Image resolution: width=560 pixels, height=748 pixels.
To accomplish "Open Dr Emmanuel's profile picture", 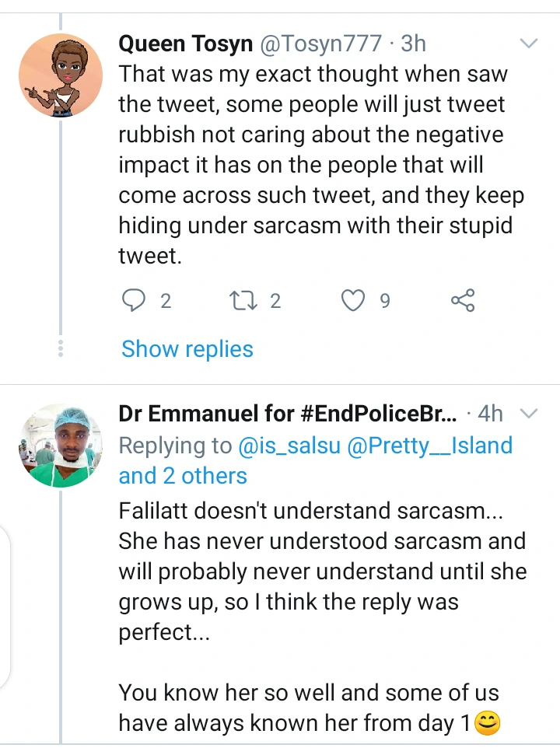I will 61,446.
